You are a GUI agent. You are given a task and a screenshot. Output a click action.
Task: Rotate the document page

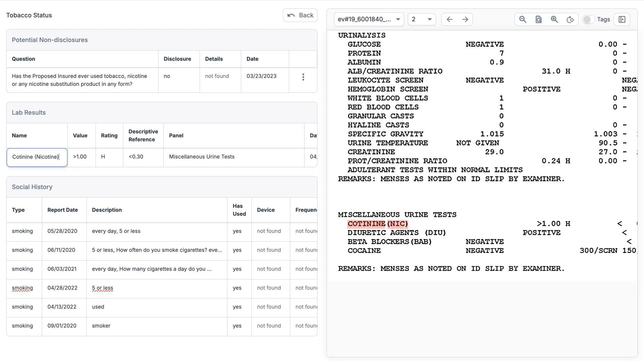pos(570,19)
